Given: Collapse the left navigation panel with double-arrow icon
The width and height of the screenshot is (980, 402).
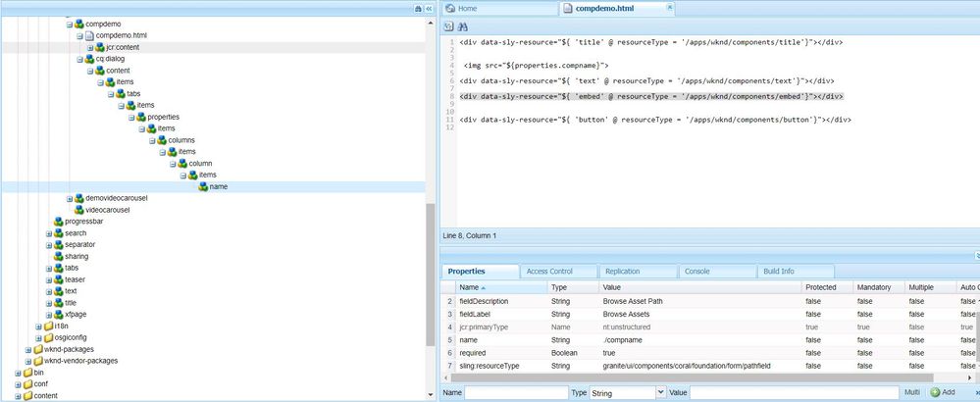Looking at the screenshot, I should [429, 8].
